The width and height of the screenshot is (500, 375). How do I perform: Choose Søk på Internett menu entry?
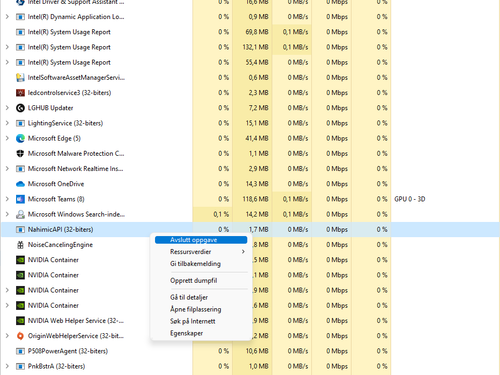click(x=201, y=321)
